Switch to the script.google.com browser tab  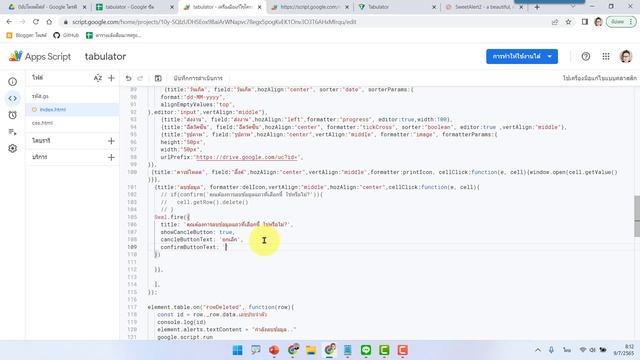click(x=310, y=7)
